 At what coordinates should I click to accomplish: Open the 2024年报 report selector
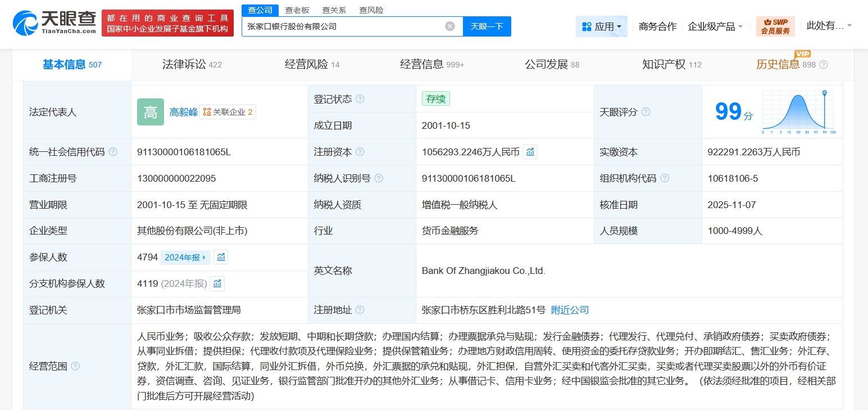185,258
